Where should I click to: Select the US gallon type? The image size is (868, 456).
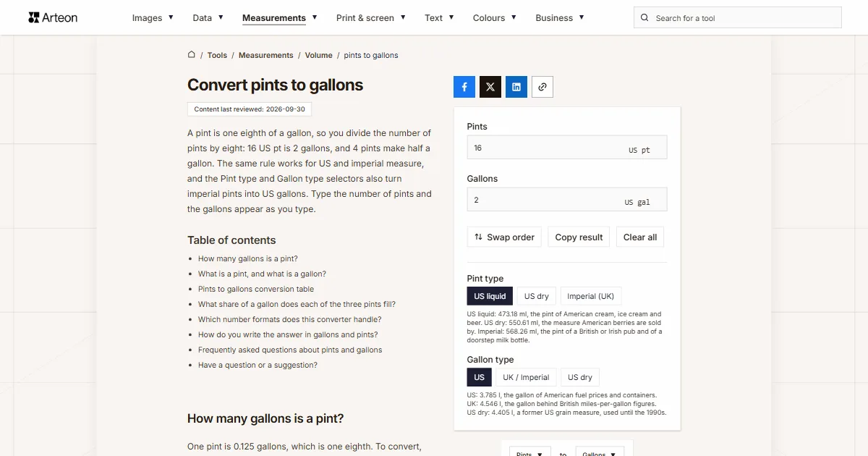480,377
